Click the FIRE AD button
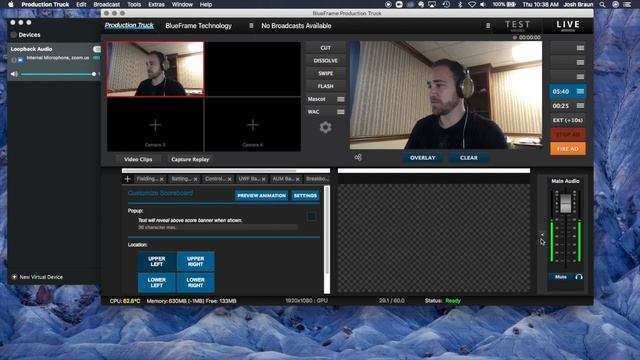Image resolution: width=640 pixels, height=360 pixels. tap(568, 149)
